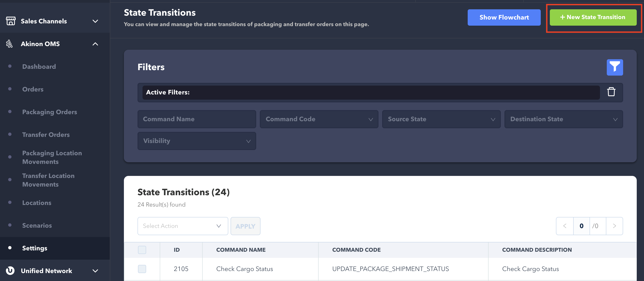The height and width of the screenshot is (281, 644).
Task: Go to next page arrow
Action: 614,226
